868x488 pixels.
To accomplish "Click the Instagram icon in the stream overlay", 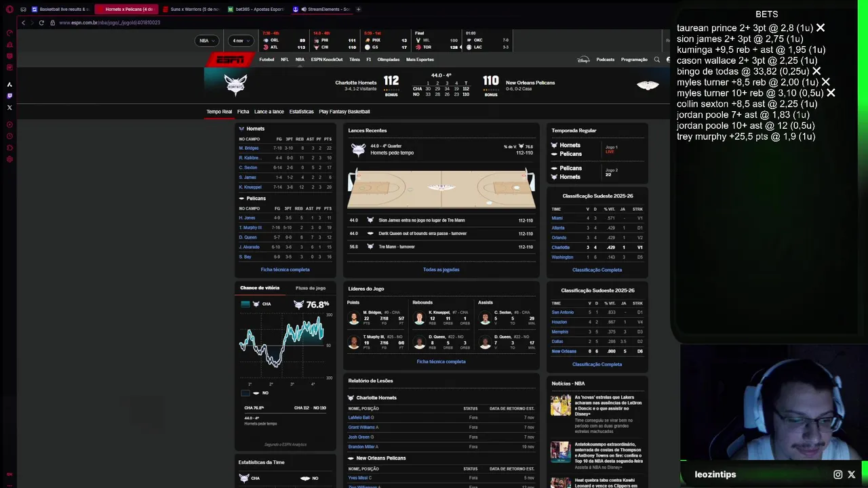I will (x=837, y=474).
